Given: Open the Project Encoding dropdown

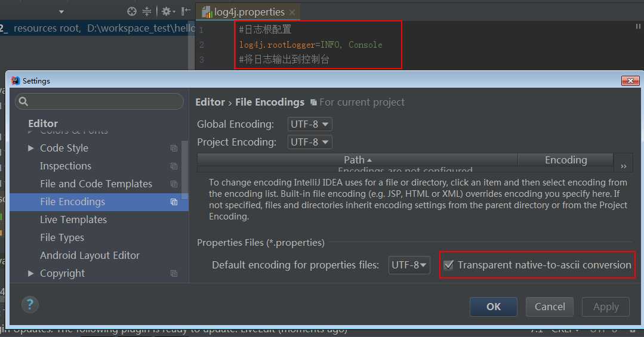Looking at the screenshot, I should tap(310, 142).
